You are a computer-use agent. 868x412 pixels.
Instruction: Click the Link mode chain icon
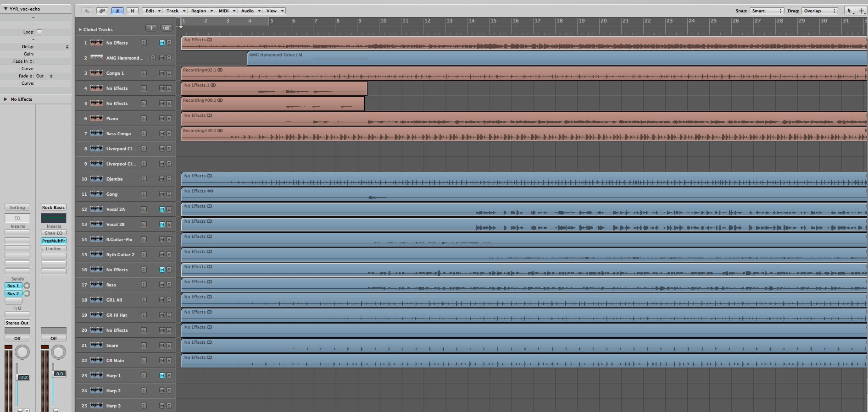[x=102, y=11]
